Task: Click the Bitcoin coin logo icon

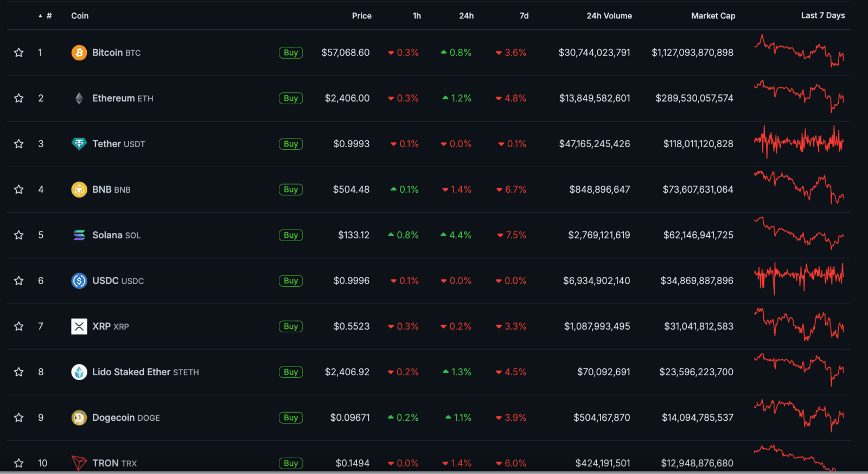Action: (x=79, y=53)
